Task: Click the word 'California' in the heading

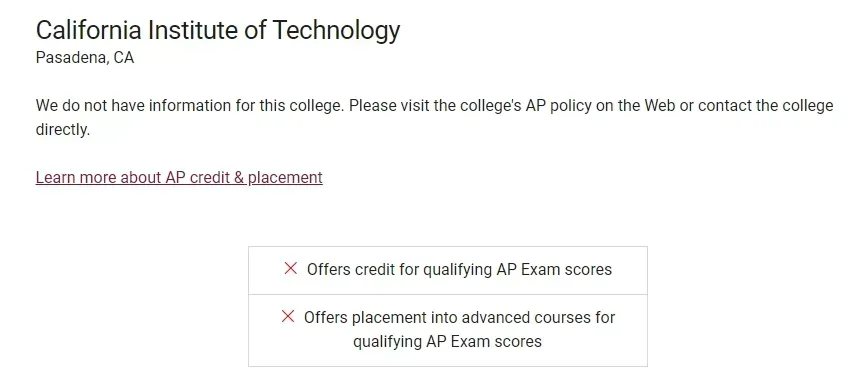Action: [89, 30]
